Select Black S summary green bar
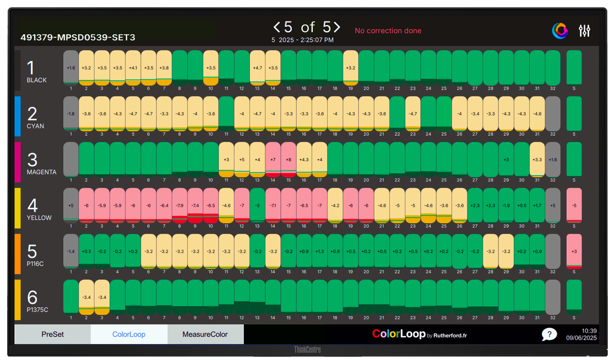 tap(574, 68)
